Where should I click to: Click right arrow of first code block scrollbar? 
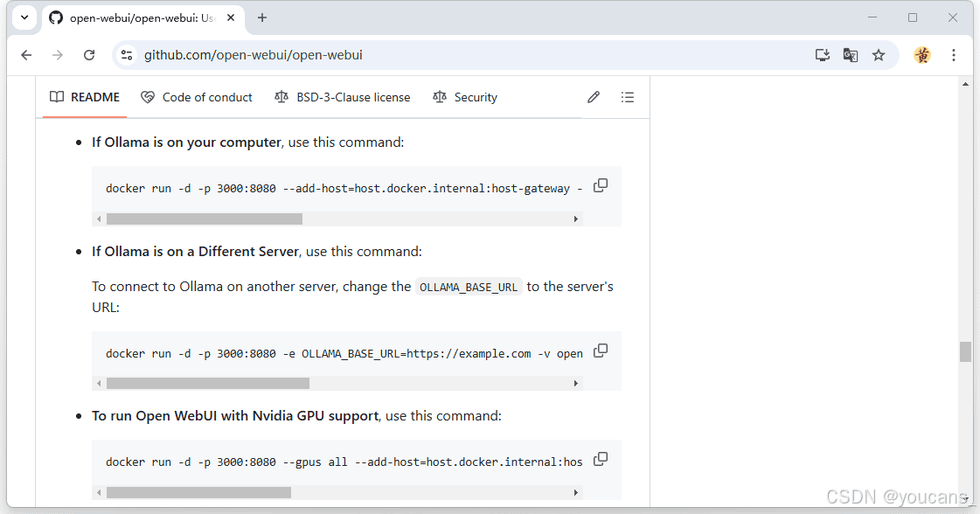point(575,219)
